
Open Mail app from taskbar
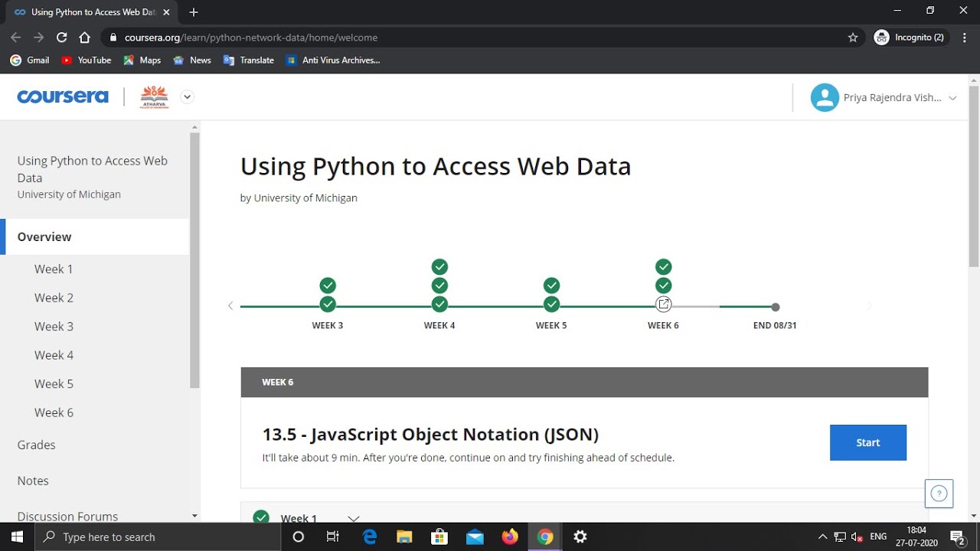[475, 536]
